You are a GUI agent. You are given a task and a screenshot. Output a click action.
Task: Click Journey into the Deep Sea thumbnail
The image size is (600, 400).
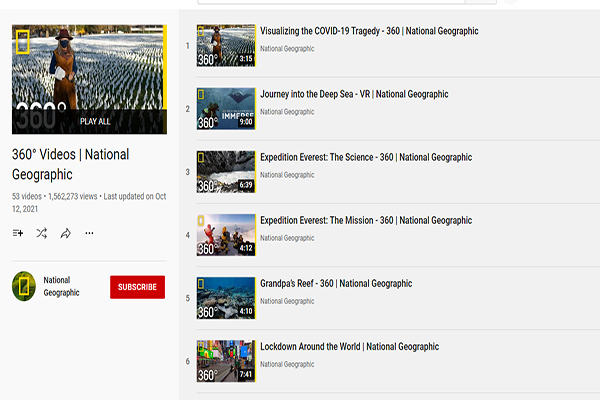click(226, 109)
